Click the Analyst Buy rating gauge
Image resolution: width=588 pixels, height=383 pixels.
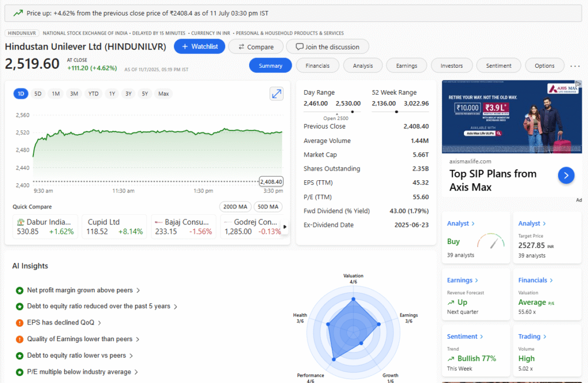click(490, 241)
